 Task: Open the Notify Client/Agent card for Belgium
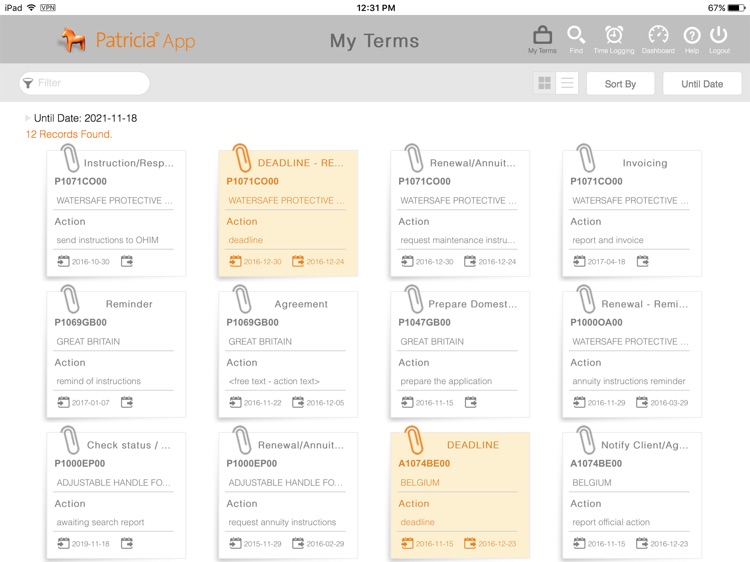(x=632, y=494)
